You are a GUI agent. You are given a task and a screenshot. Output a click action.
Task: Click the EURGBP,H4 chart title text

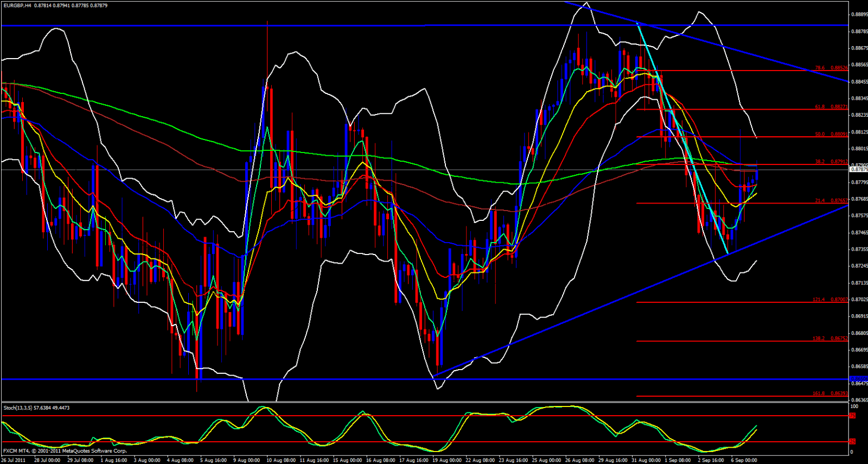[17, 5]
